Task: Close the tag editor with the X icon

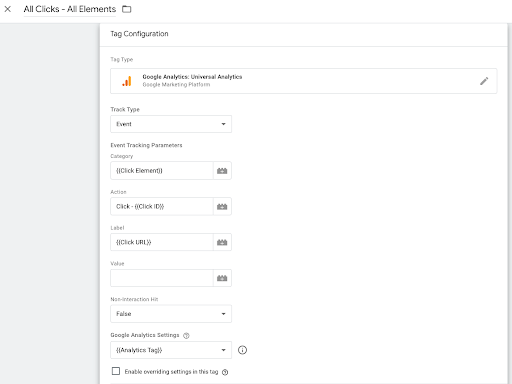Action: (8, 9)
